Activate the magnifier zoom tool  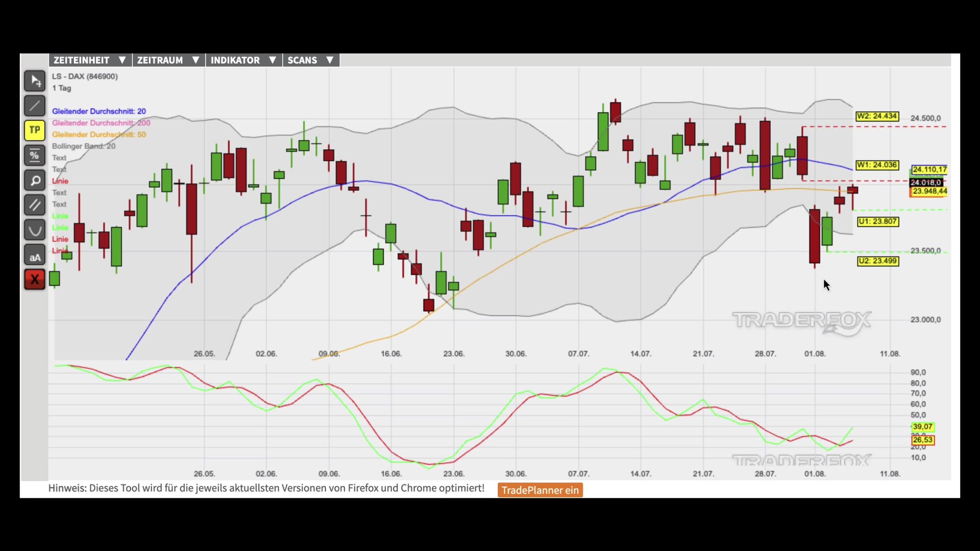coord(35,180)
